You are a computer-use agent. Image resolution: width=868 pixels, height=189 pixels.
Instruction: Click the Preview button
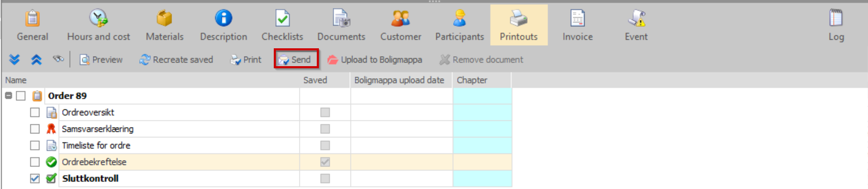click(101, 60)
